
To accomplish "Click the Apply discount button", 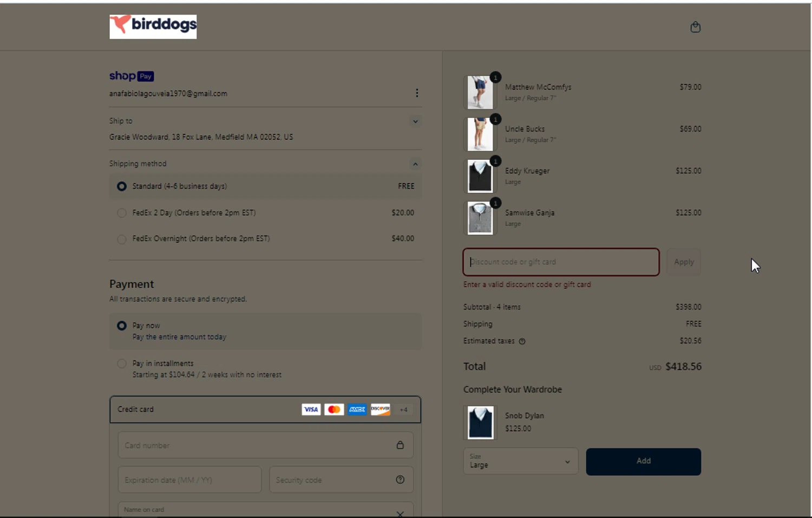I will (x=684, y=262).
